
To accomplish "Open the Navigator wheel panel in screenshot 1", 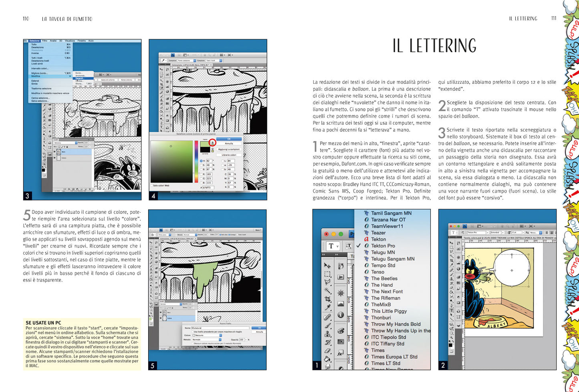I will tap(341, 293).
